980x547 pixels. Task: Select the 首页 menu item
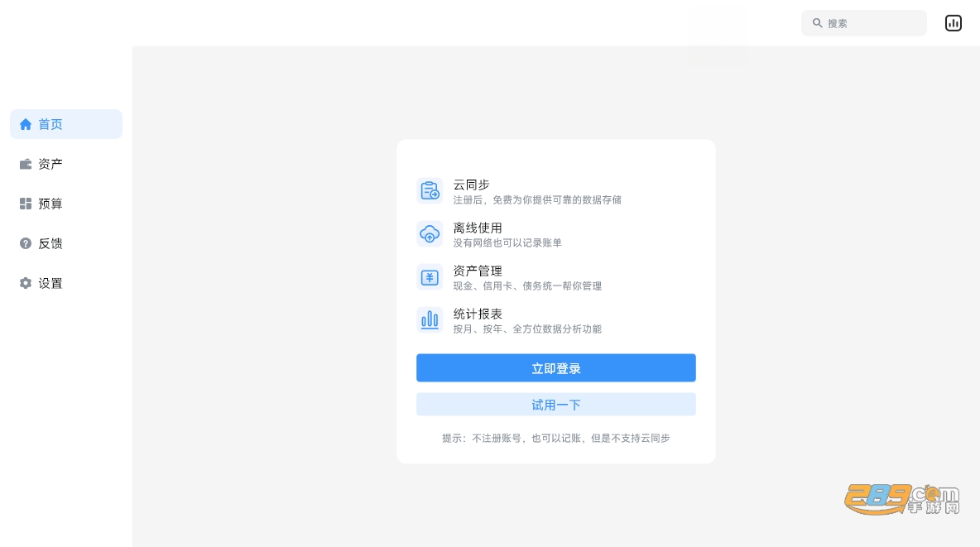[66, 124]
